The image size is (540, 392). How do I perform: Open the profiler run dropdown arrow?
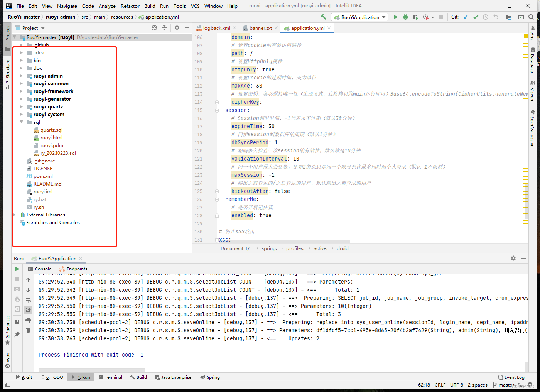point(433,17)
